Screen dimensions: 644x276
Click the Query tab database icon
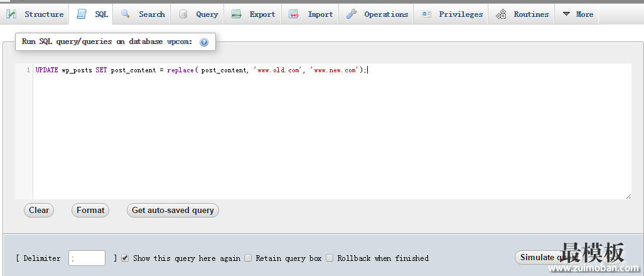click(x=183, y=14)
